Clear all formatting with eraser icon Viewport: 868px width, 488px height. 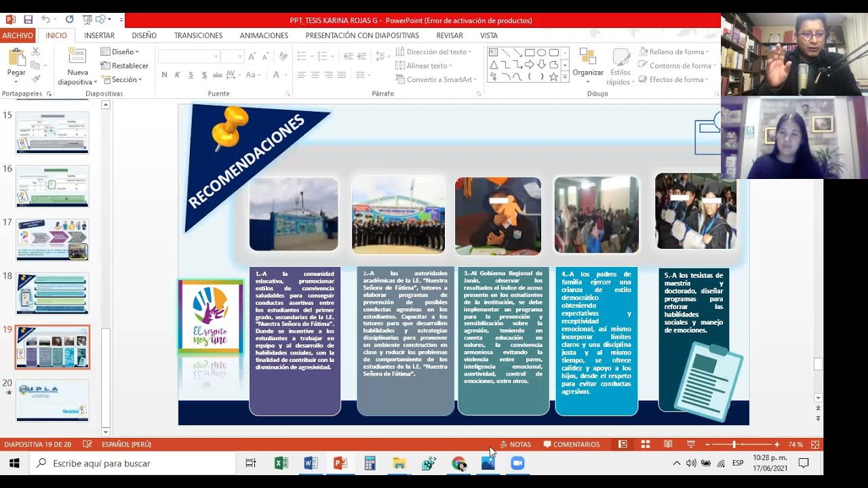coord(283,57)
